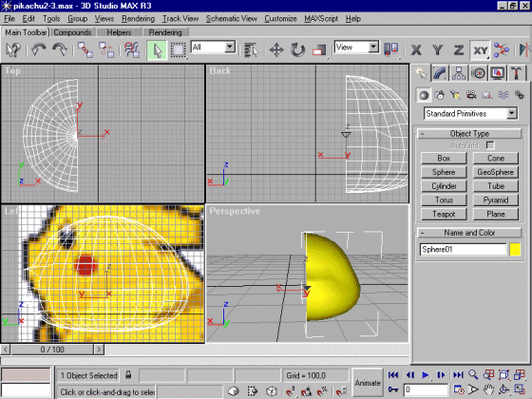Collapse the Object Type rollout
Screen dimensions: 532x399
click(469, 133)
